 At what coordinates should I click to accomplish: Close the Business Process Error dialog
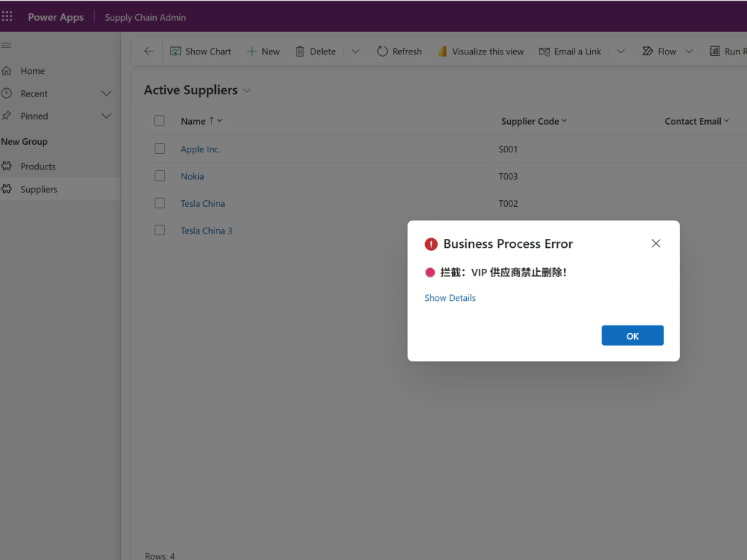pyautogui.click(x=656, y=243)
